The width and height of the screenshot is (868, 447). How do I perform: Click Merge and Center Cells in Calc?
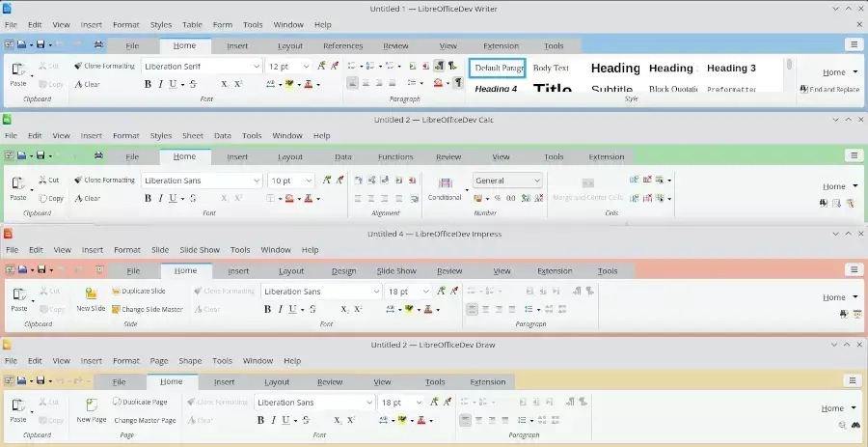[587, 189]
